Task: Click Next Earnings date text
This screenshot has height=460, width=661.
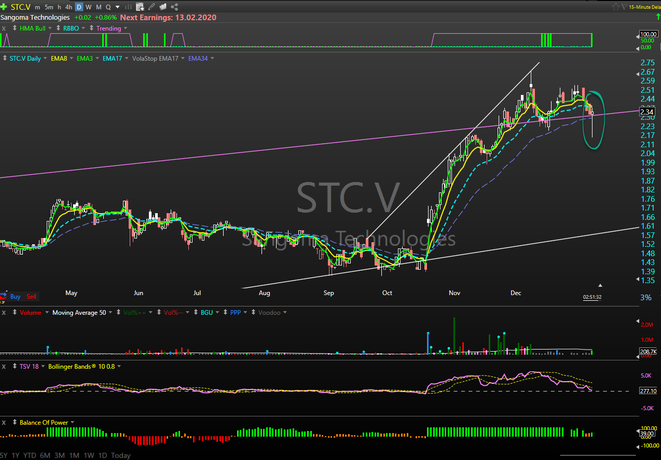Action: tap(168, 17)
